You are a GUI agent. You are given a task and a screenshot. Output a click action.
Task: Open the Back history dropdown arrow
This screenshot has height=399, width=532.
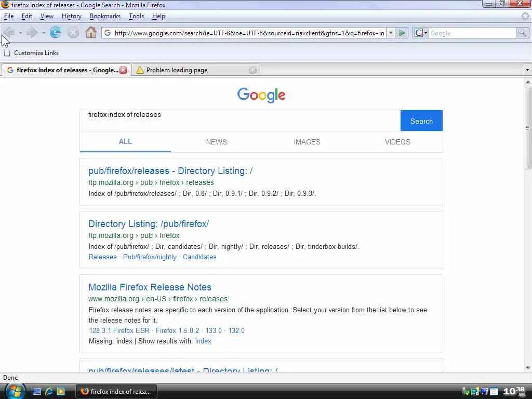pyautogui.click(x=20, y=33)
